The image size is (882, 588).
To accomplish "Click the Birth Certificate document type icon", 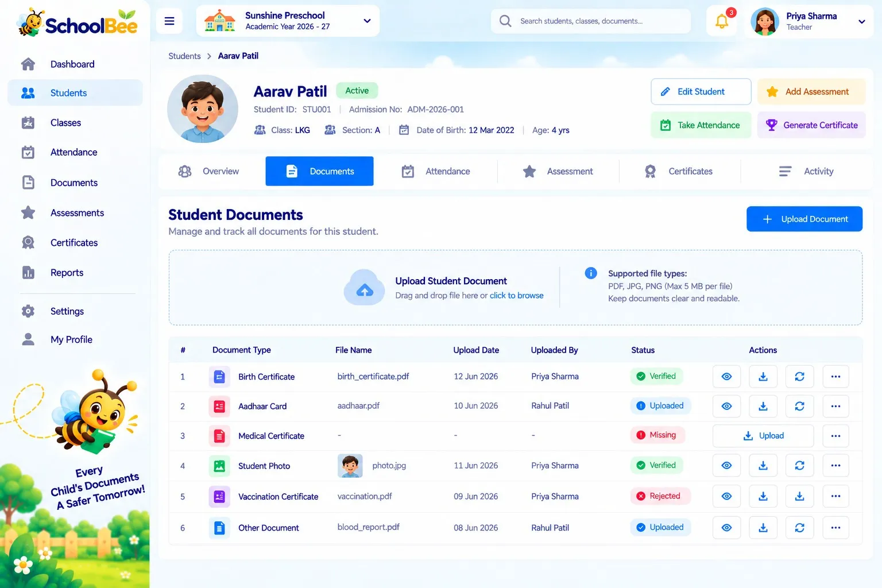I will click(x=219, y=377).
